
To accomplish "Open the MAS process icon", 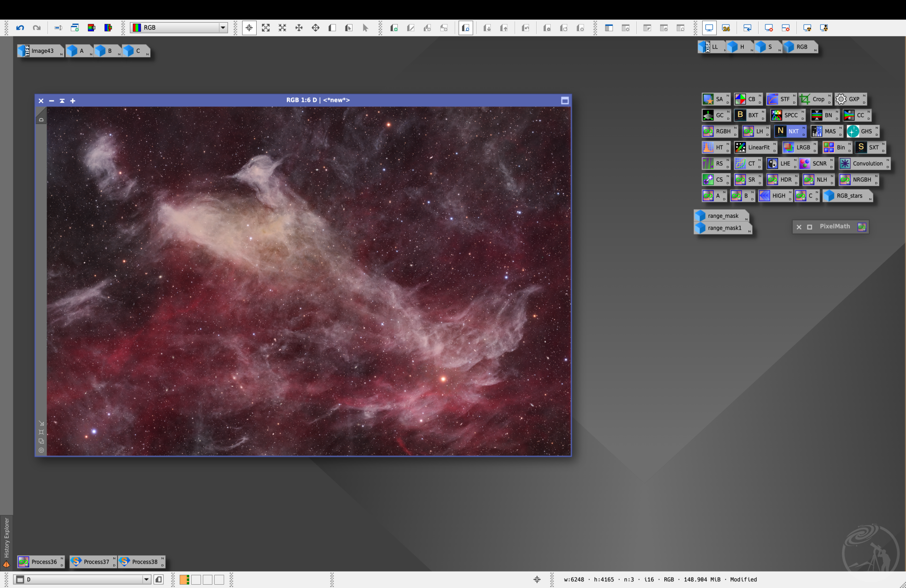I will pos(826,131).
